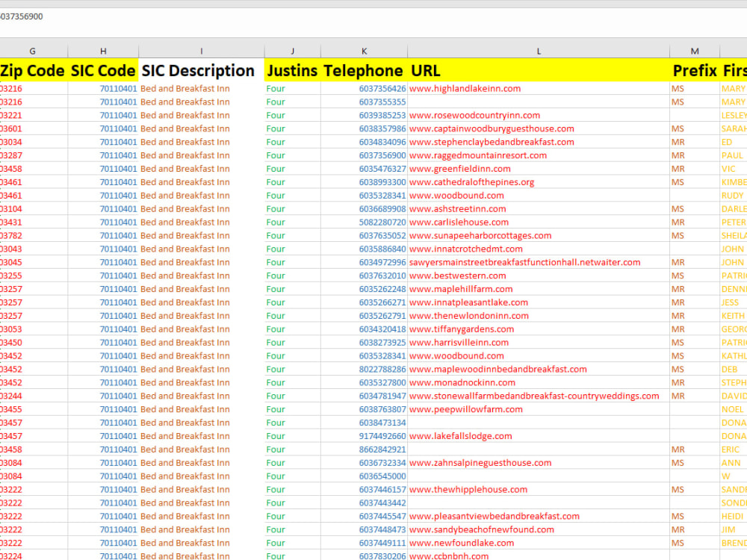747x560 pixels.
Task: Select telephone cell 5082280720
Action: (x=364, y=222)
